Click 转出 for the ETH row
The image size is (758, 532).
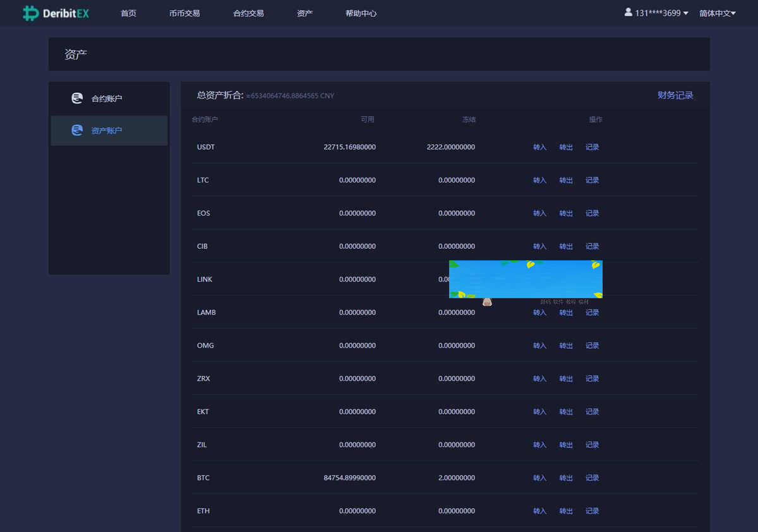pos(566,511)
